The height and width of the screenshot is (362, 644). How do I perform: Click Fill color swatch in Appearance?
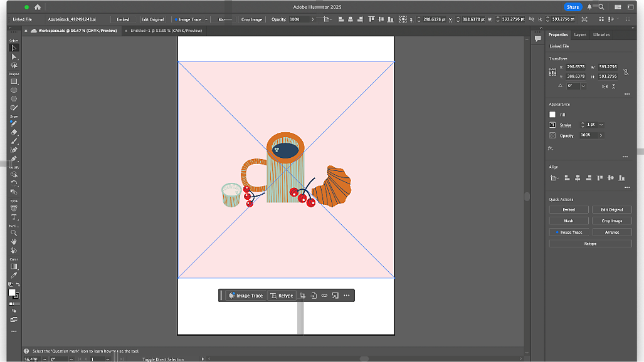coord(552,115)
